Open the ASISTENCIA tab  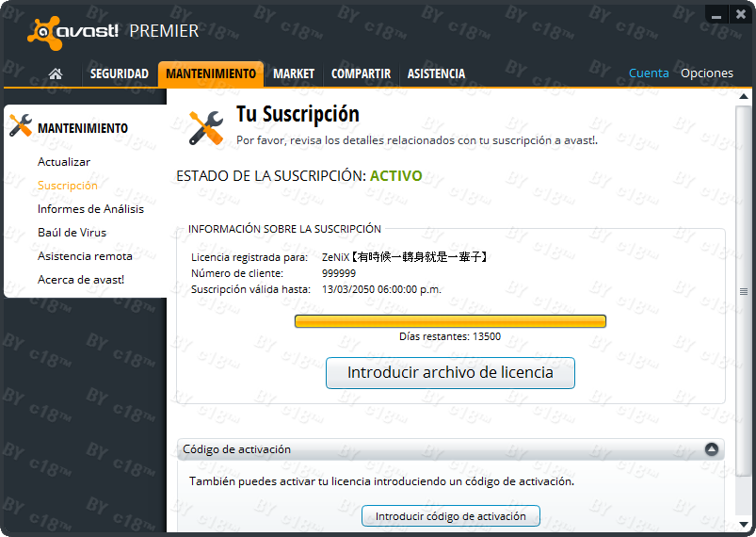[x=436, y=73]
